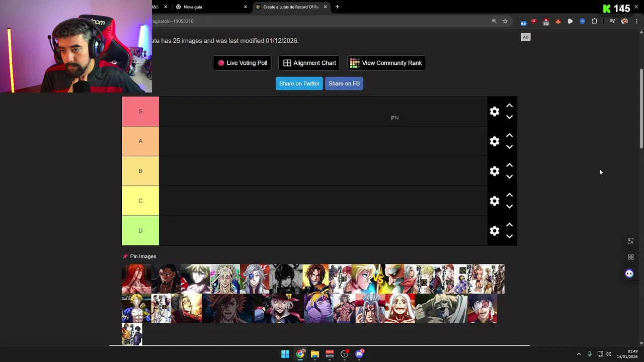Open settings gear for C tier row
Screen dimensions: 644x362
click(495, 201)
